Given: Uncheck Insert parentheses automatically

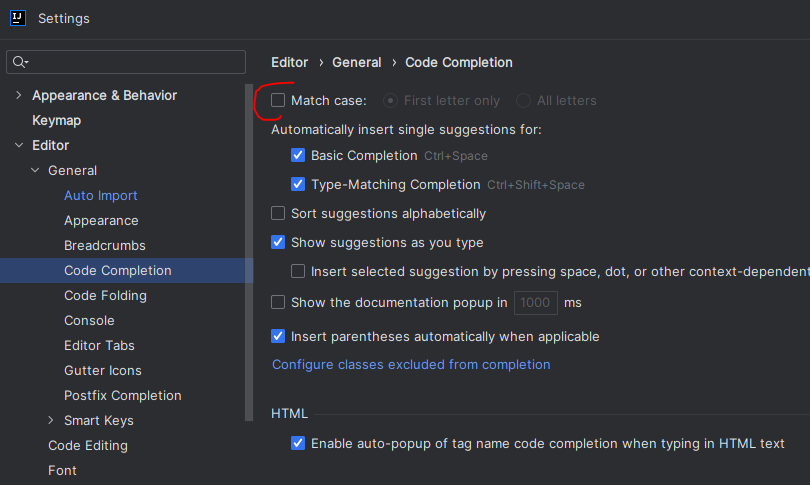Looking at the screenshot, I should [278, 336].
